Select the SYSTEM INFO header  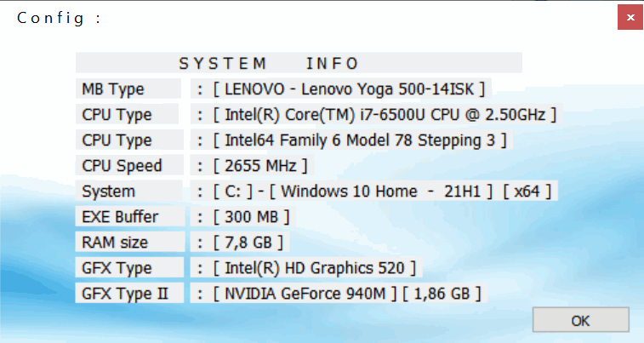point(299,63)
